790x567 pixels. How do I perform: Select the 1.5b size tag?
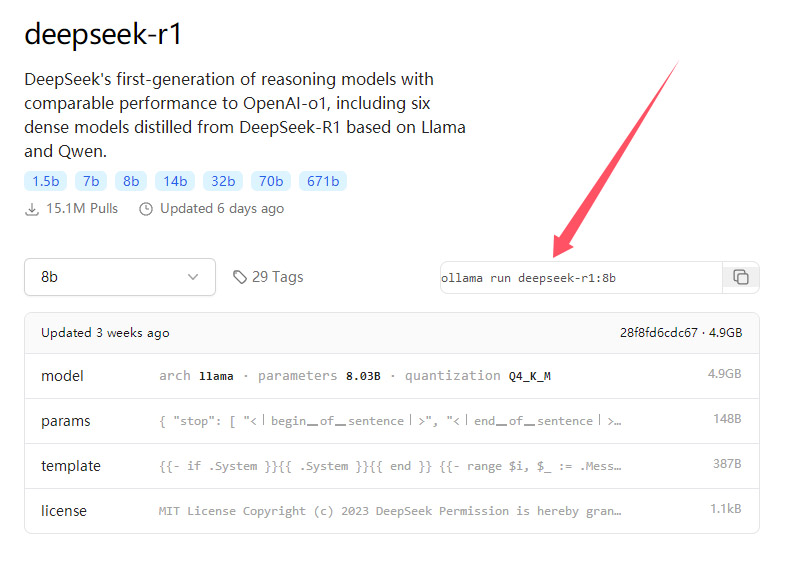pos(45,181)
